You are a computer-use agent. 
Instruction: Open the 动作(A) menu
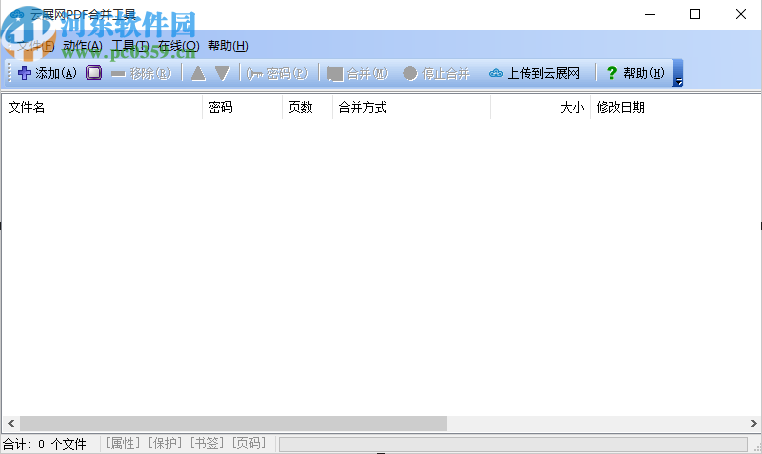83,46
